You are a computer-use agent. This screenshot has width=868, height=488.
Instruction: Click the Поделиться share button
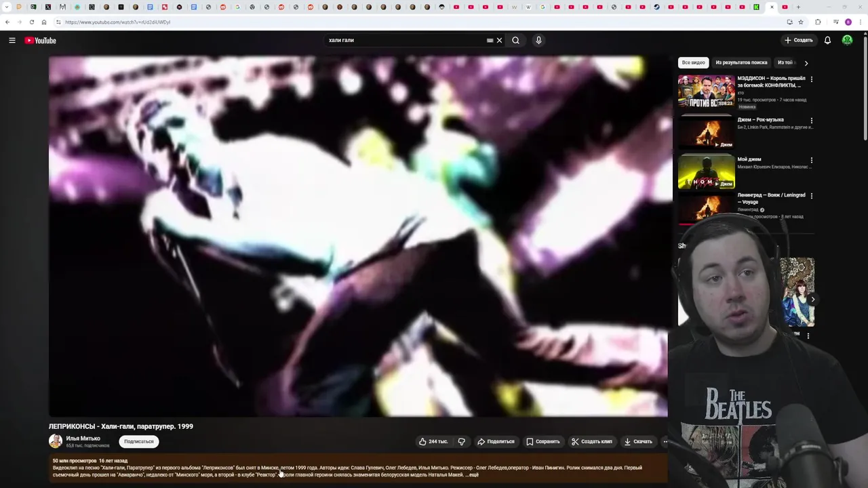pyautogui.click(x=496, y=441)
